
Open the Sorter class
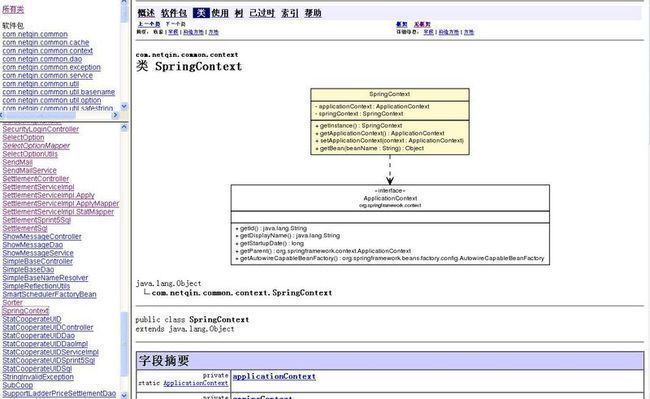pos(12,303)
